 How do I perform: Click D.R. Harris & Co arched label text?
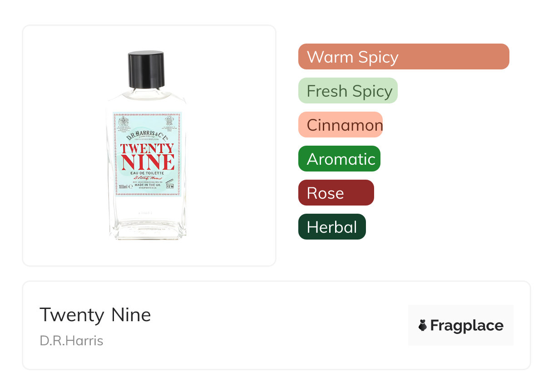(147, 136)
